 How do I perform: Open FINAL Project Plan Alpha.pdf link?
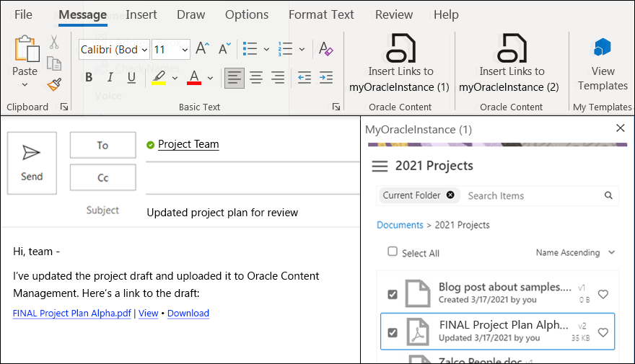point(71,313)
